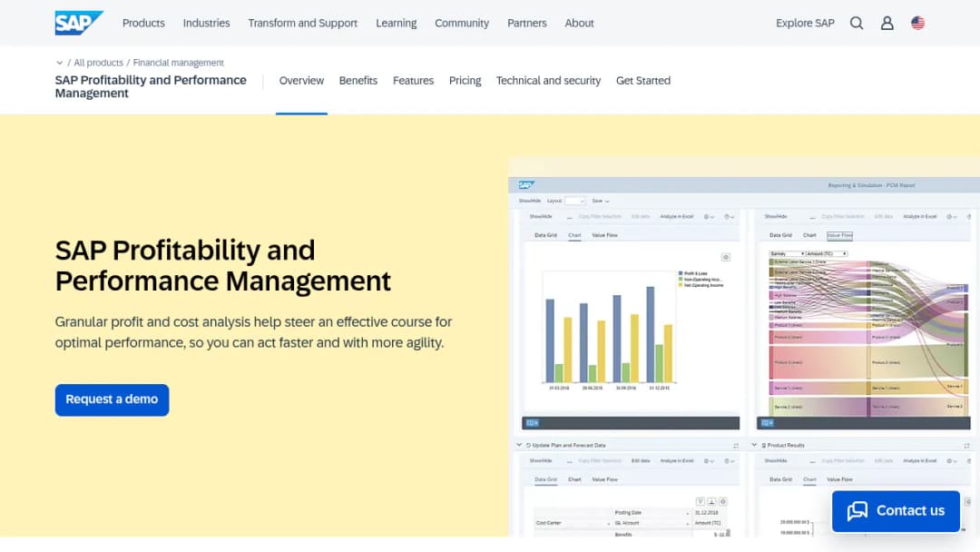This screenshot has width=980, height=552.
Task: Open the Learning menu
Action: click(x=397, y=23)
